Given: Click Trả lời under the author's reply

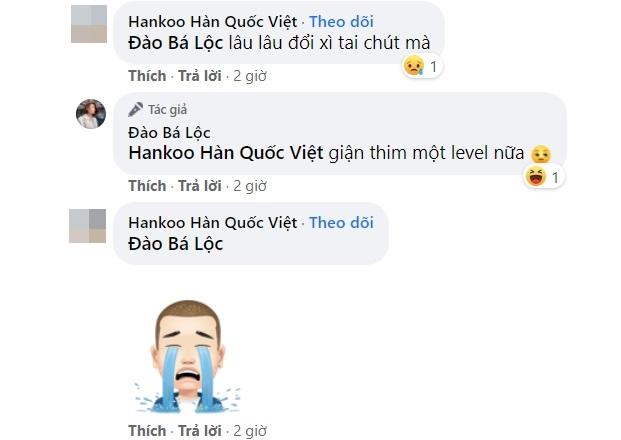Looking at the screenshot, I should 200,186.
